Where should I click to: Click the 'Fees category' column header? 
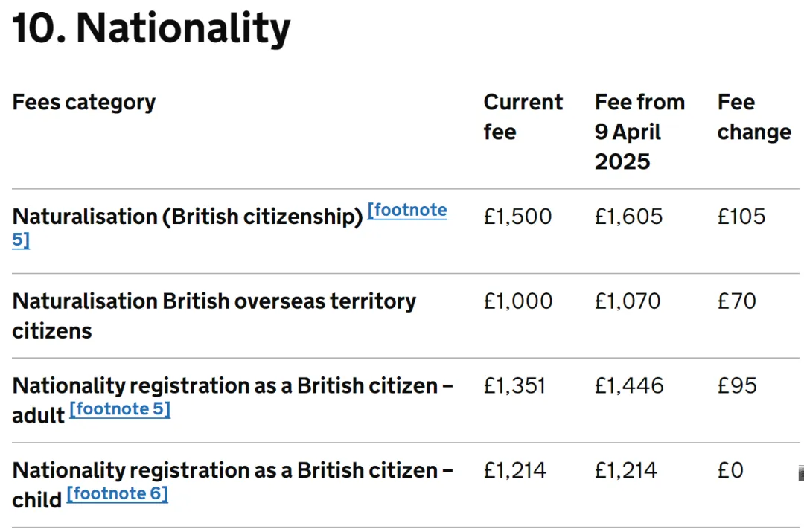(x=84, y=102)
